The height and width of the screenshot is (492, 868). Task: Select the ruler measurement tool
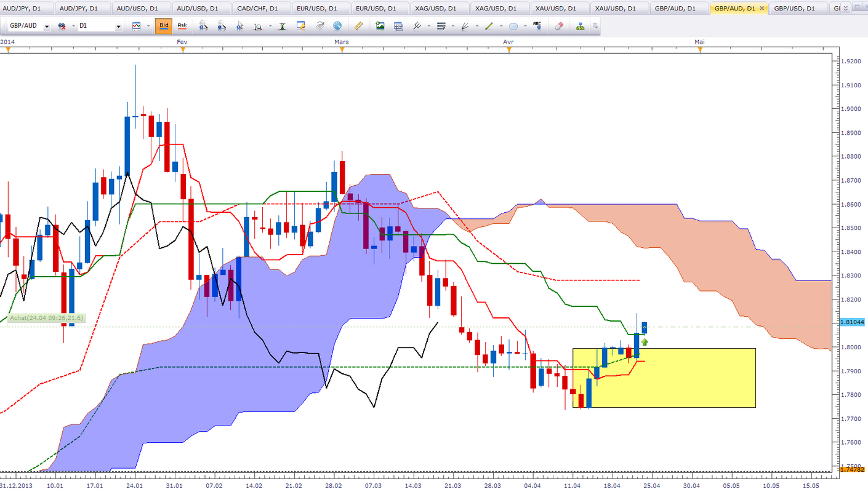(360, 26)
